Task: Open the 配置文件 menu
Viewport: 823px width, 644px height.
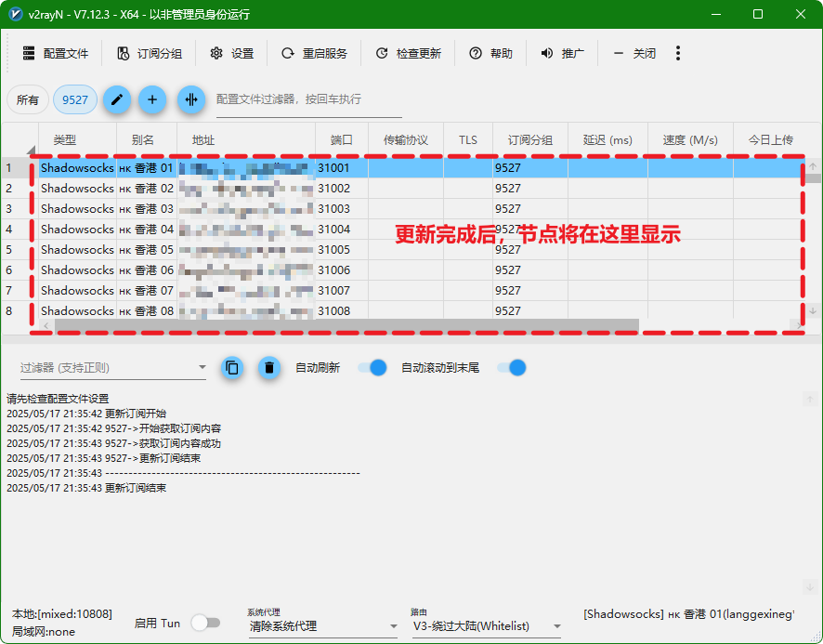Action: point(55,53)
